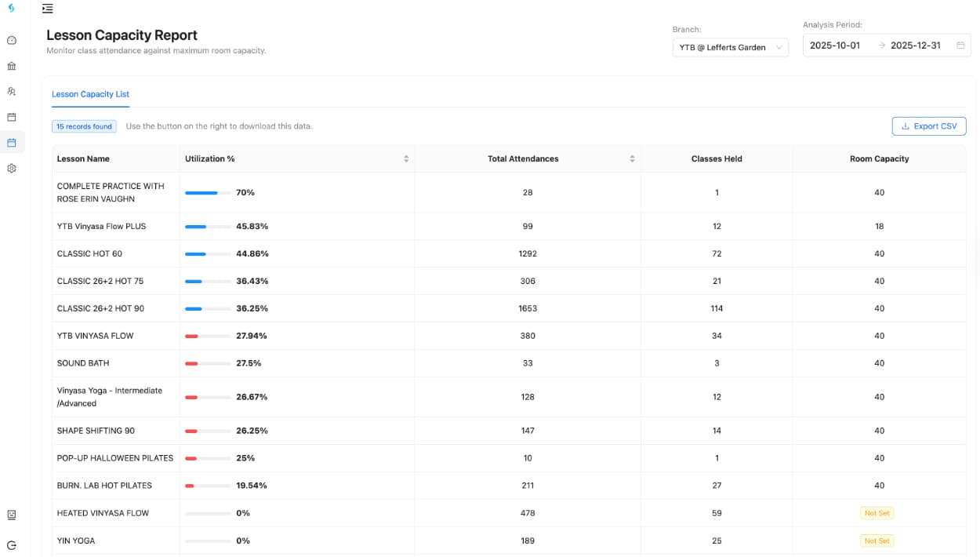Open the Branch dropdown showing YTB @ Lefferts Garden

point(730,48)
